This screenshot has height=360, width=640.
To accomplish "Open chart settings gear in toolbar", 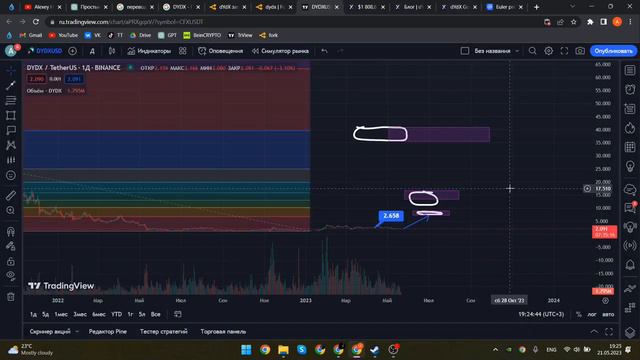I will pos(549,51).
